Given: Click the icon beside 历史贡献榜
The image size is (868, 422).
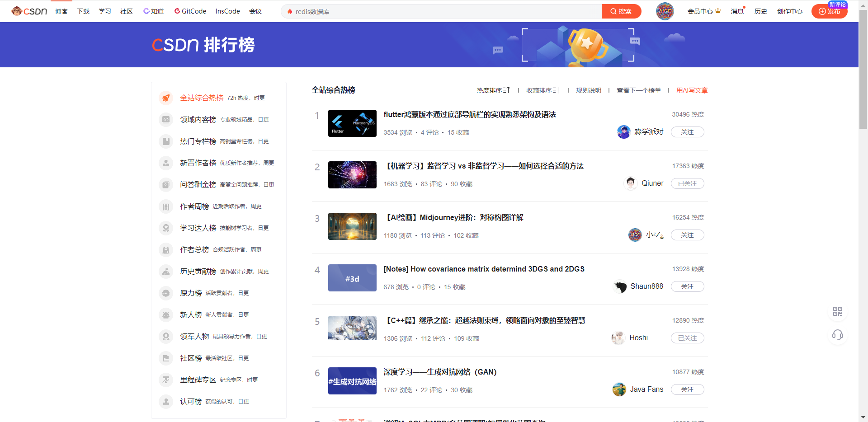Looking at the screenshot, I should click(x=166, y=271).
